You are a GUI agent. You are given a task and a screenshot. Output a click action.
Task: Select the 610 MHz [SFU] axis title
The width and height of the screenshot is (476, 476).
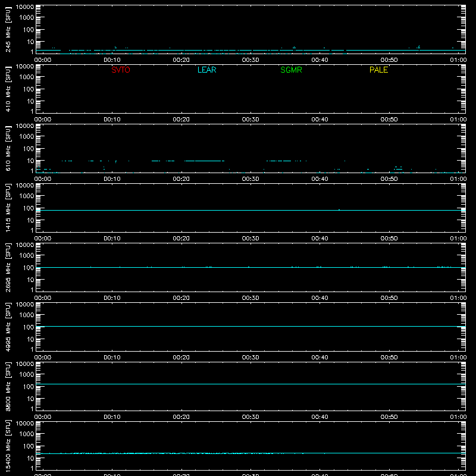pyautogui.click(x=8, y=148)
